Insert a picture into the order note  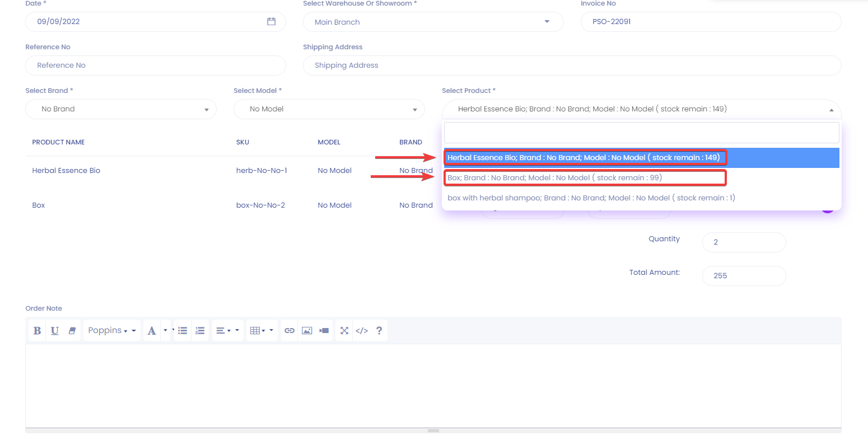[x=307, y=330]
